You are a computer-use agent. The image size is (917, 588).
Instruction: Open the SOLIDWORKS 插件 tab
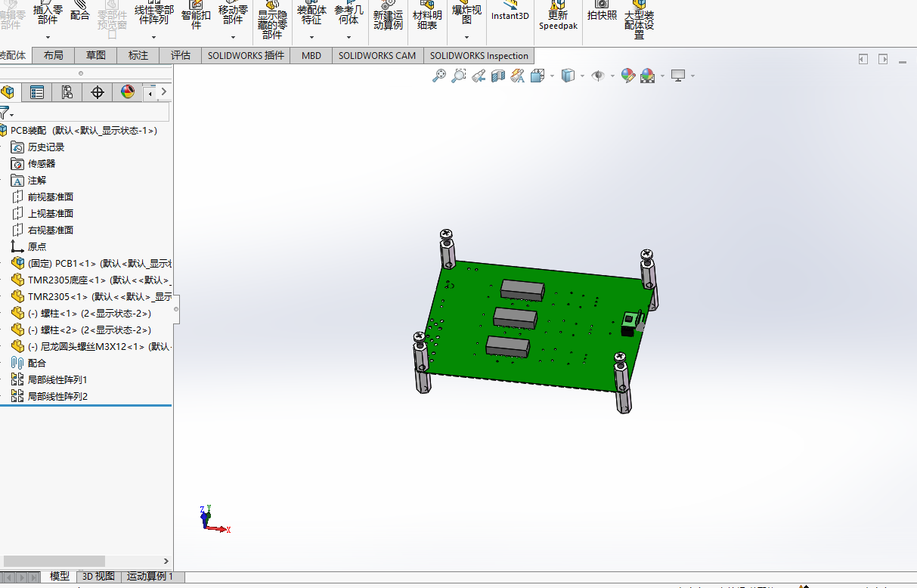pyautogui.click(x=246, y=55)
